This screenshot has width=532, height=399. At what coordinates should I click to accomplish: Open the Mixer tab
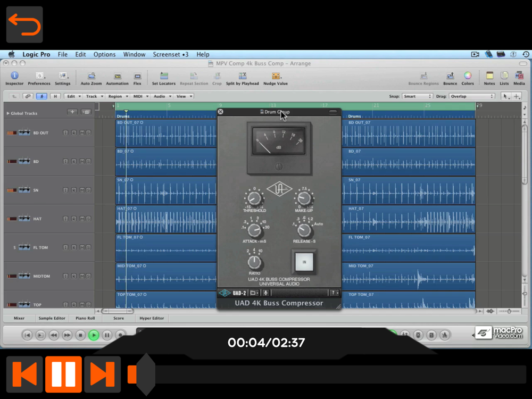click(19, 318)
